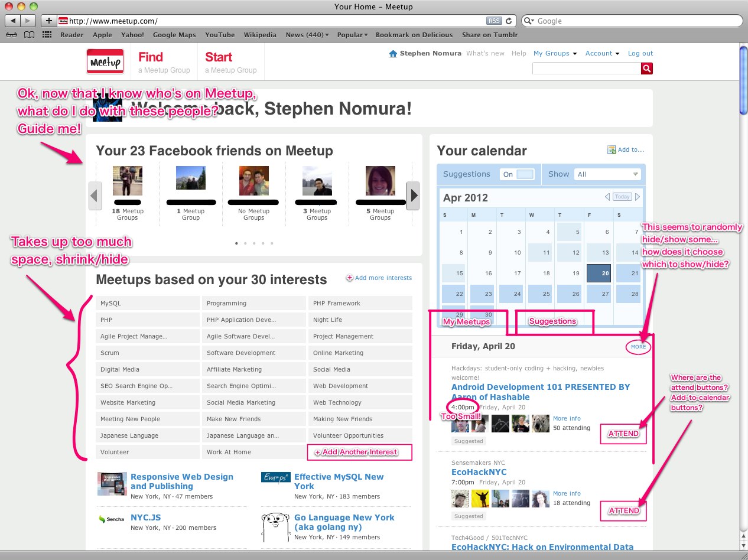
Task: Show previous Facebook friends with left arrow
Action: click(95, 196)
